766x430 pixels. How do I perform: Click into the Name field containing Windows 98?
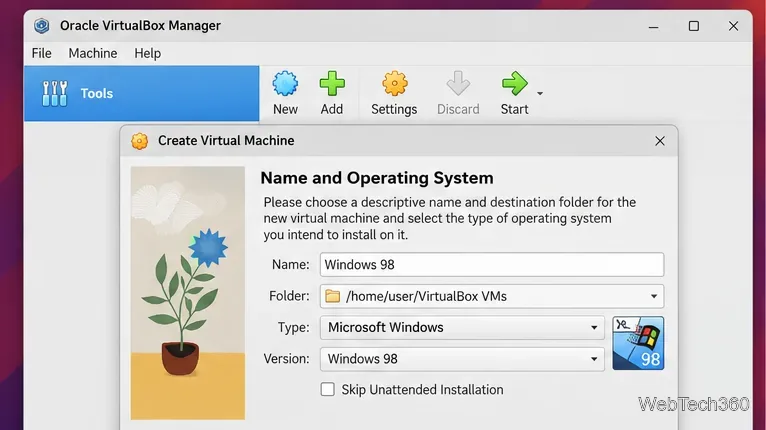[492, 264]
